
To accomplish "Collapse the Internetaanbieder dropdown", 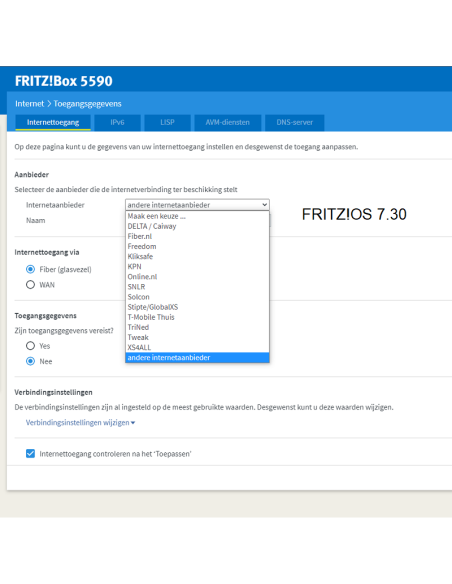I will click(197, 205).
